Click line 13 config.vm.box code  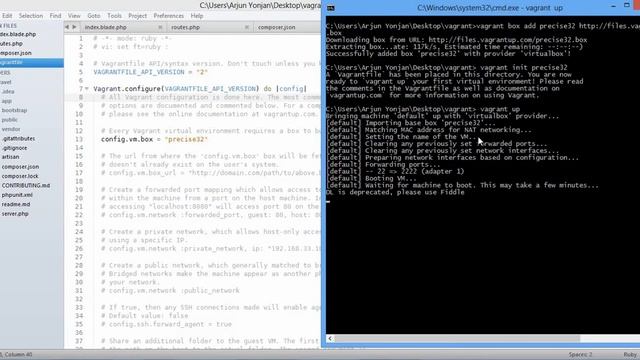[154, 139]
